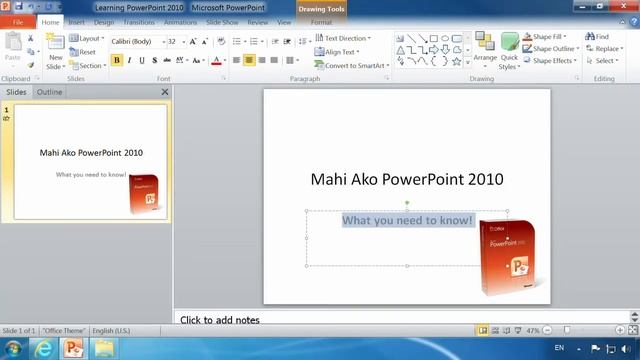Open Align Text dropdown
Viewport: 640px width, 360px height.
tap(337, 52)
